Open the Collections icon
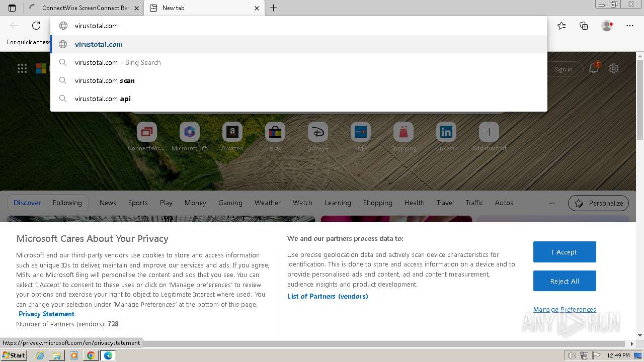The image size is (644, 362). point(584,26)
